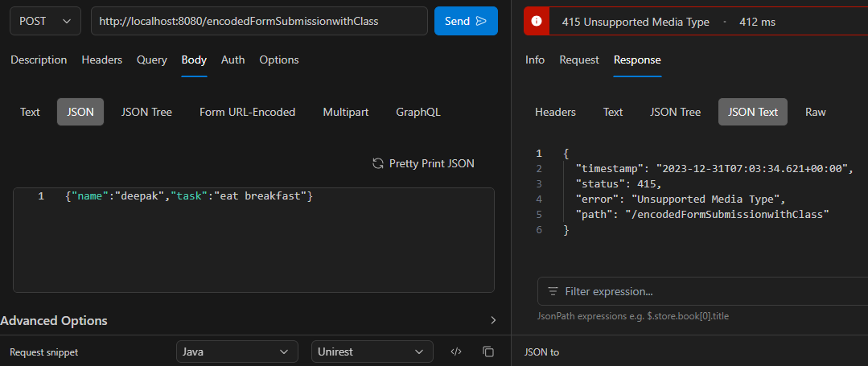Switch to the Headers request tab
The height and width of the screenshot is (366, 868).
(102, 60)
